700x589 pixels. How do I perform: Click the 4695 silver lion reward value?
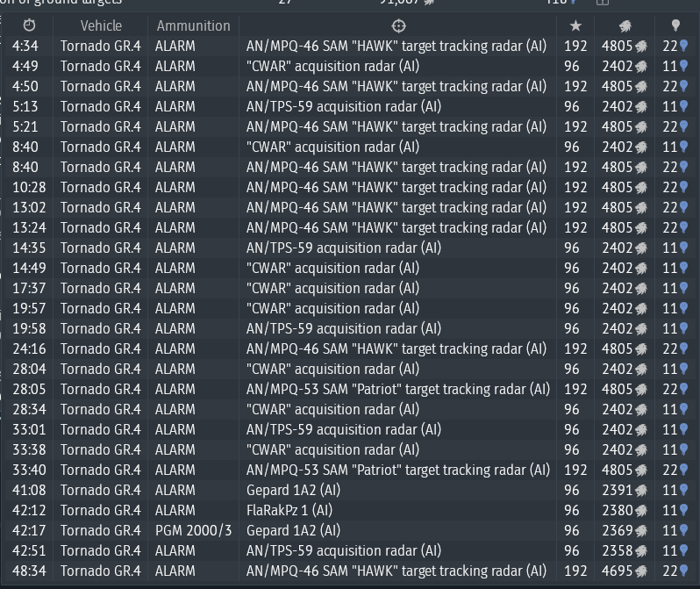(x=618, y=571)
